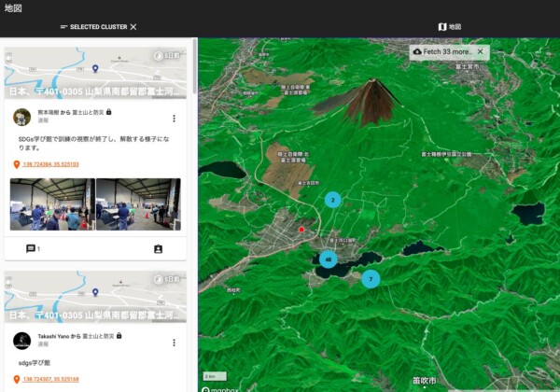Click the map cluster marker labeled 7
This screenshot has height=392, width=560.
(371, 278)
